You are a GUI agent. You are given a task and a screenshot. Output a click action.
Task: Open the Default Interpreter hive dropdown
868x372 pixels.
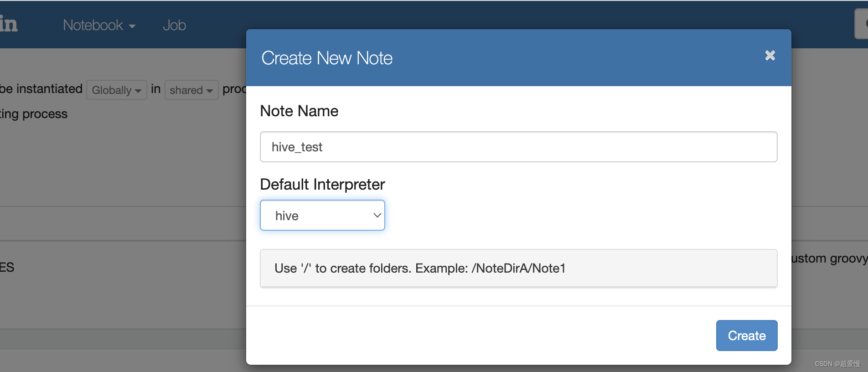(x=322, y=215)
